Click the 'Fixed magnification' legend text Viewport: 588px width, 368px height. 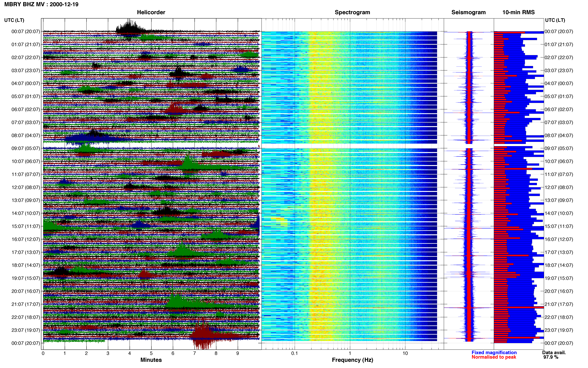coord(494,352)
